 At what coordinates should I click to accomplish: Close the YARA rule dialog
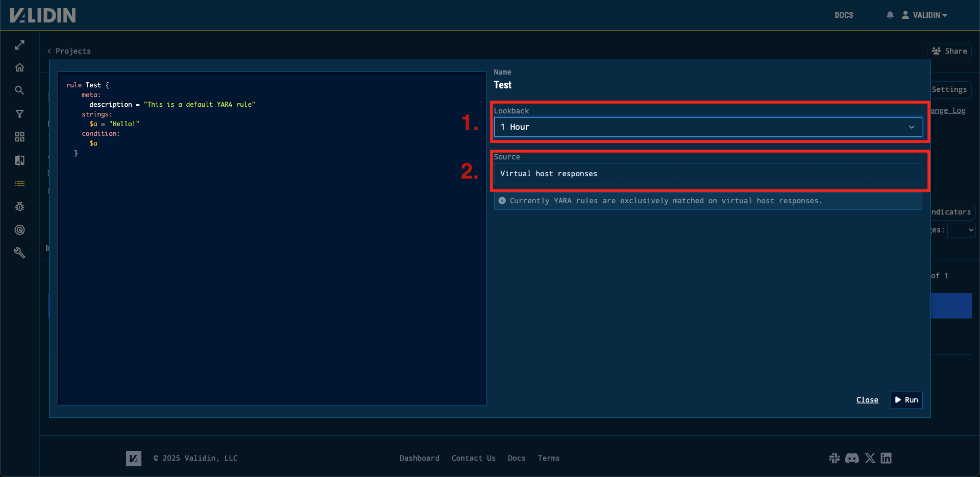point(867,400)
